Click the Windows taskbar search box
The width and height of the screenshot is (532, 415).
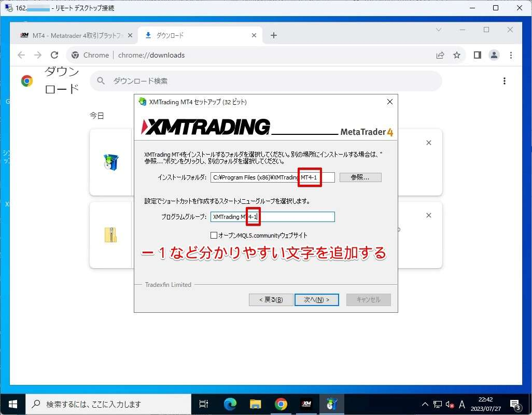tap(108, 404)
